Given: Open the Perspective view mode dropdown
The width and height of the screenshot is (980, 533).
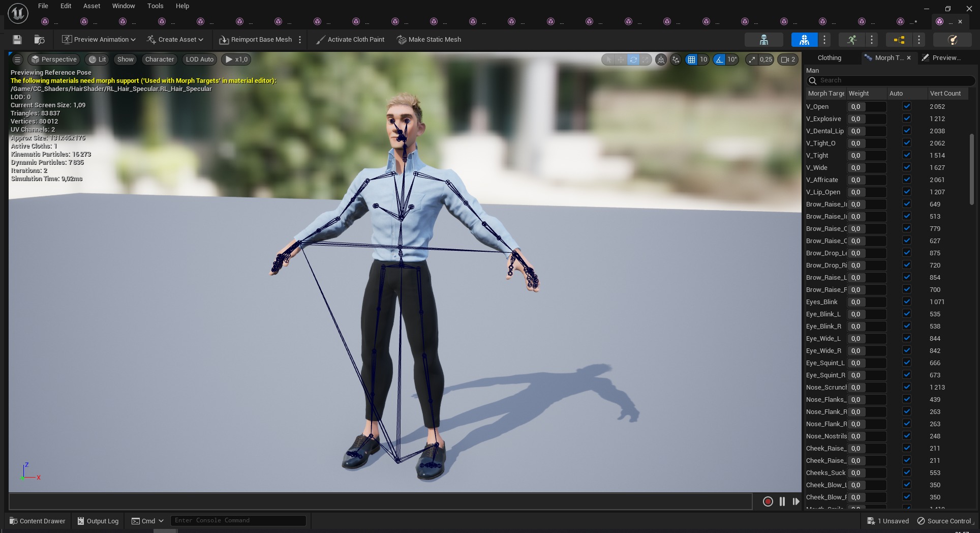Looking at the screenshot, I should pyautogui.click(x=54, y=60).
